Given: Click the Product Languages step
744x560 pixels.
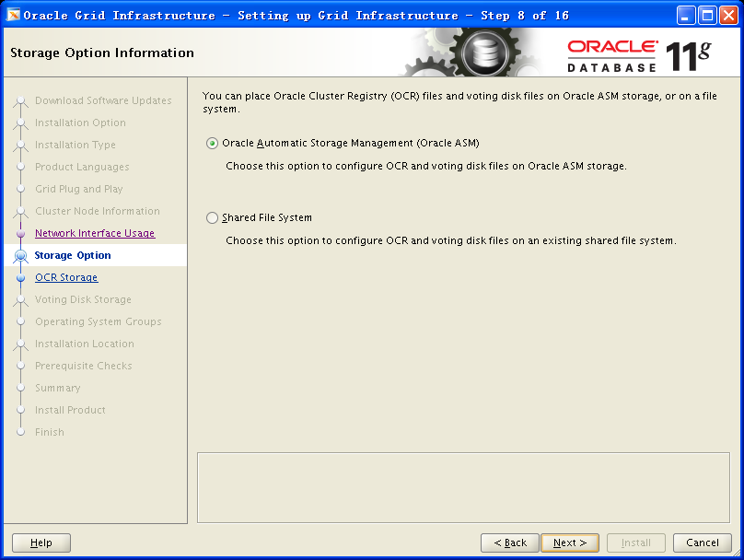Looking at the screenshot, I should [x=82, y=167].
